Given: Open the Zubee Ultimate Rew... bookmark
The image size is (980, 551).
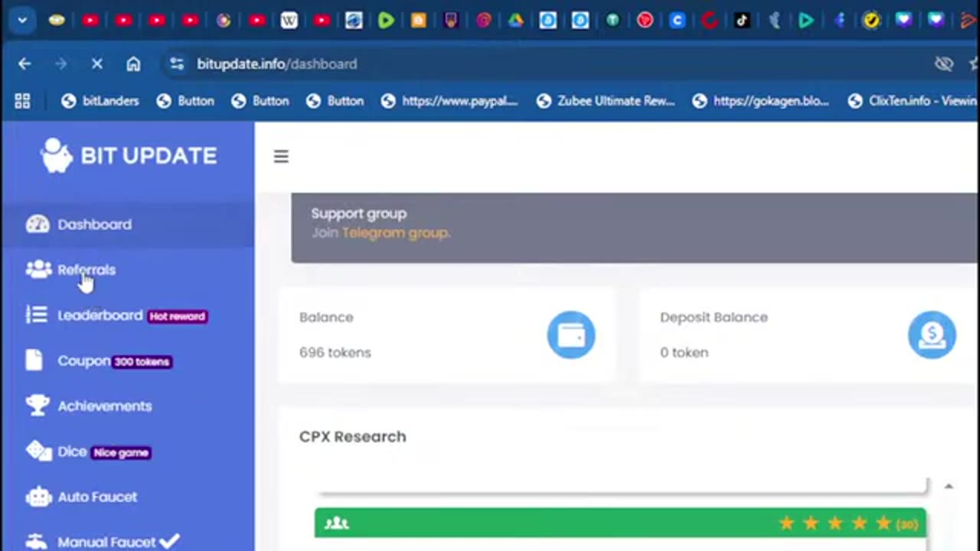Looking at the screenshot, I should tap(606, 101).
